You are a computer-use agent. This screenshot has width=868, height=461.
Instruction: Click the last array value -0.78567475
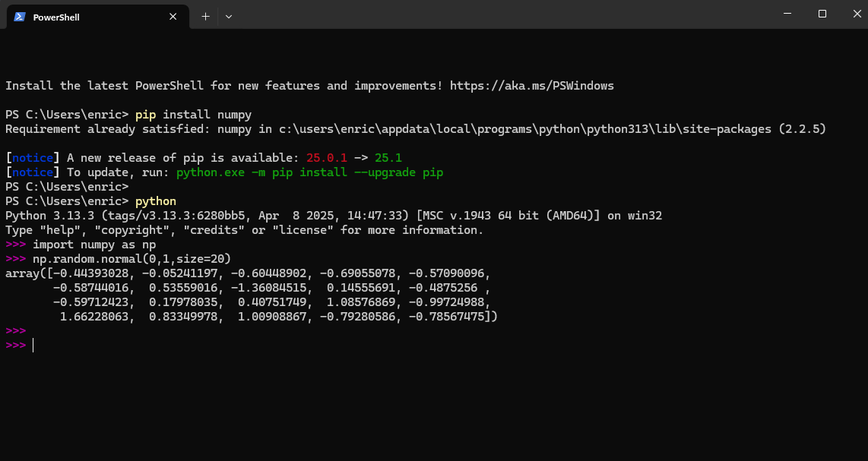coord(446,316)
